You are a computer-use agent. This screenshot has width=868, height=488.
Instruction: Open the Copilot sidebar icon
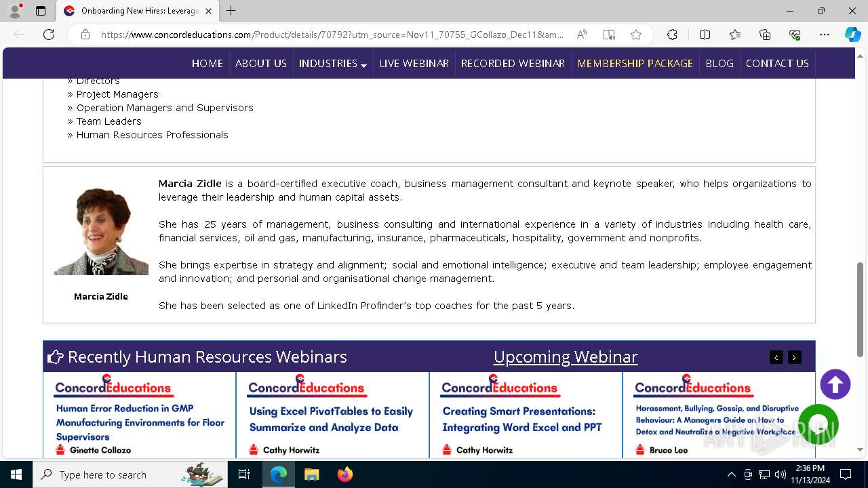tap(852, 35)
